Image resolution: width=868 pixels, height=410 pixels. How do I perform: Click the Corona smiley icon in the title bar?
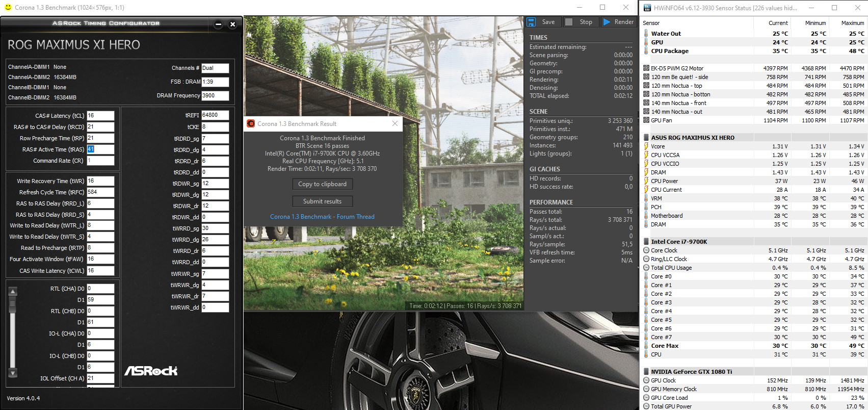point(8,8)
